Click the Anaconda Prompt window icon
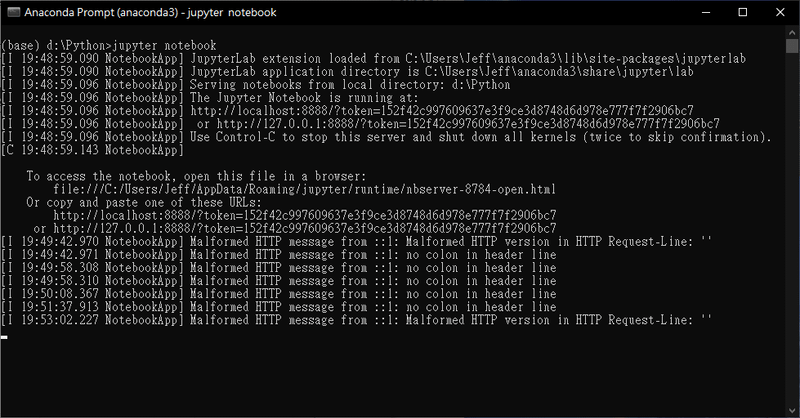Viewport: 800px width, 418px height. point(13,12)
